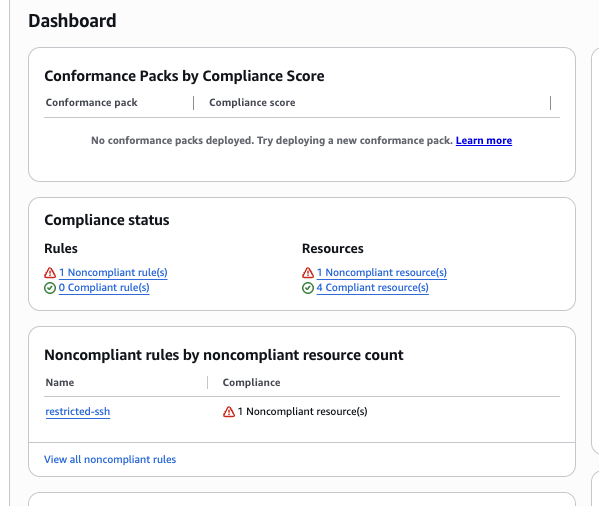Open 1 Noncompliant resource(s) link under Resources
The height and width of the screenshot is (506, 599).
pyautogui.click(x=382, y=272)
